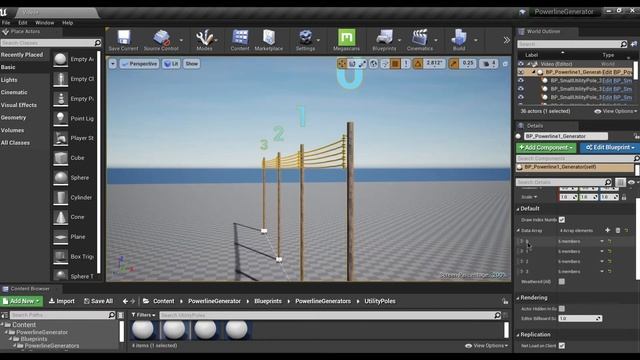Toggle the Draw Index Numbers checkbox
The width and height of the screenshot is (640, 360).
[x=562, y=220]
